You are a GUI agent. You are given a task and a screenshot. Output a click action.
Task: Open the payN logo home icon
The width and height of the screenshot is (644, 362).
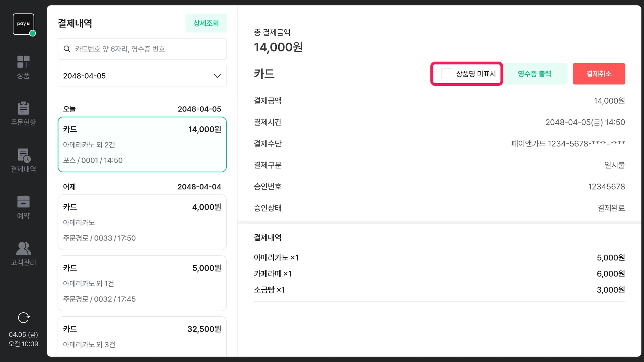coord(24,24)
